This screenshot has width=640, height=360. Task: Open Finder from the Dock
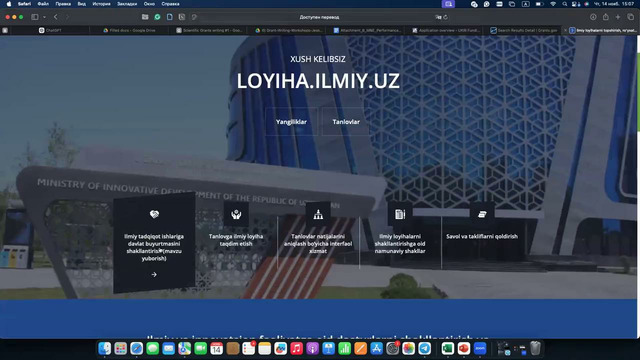[104, 348]
